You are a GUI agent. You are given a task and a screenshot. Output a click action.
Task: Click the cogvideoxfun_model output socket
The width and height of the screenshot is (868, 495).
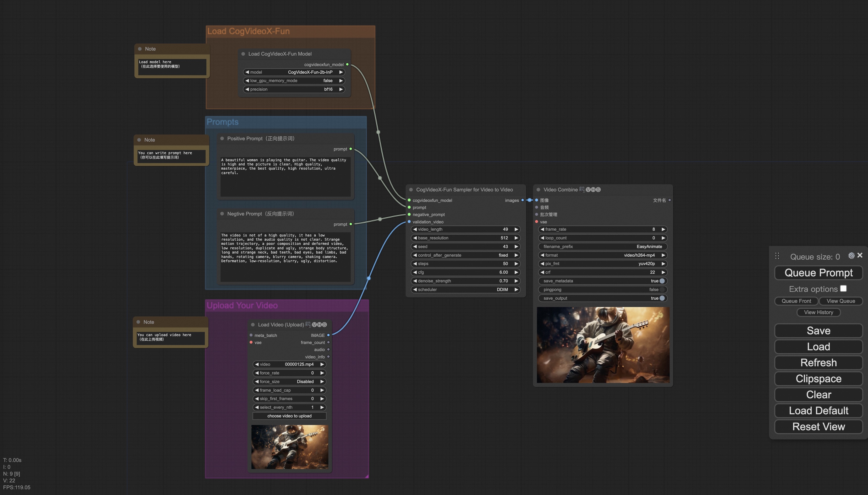[x=347, y=64]
